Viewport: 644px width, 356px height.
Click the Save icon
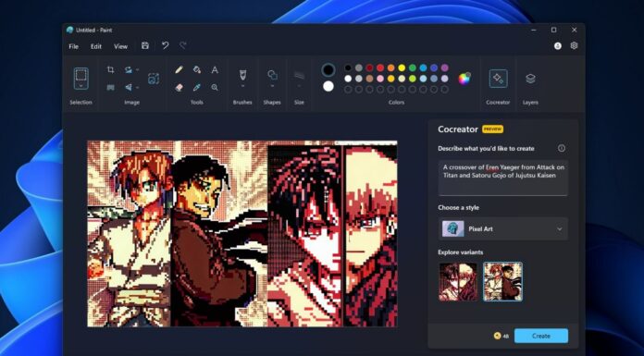pos(145,46)
